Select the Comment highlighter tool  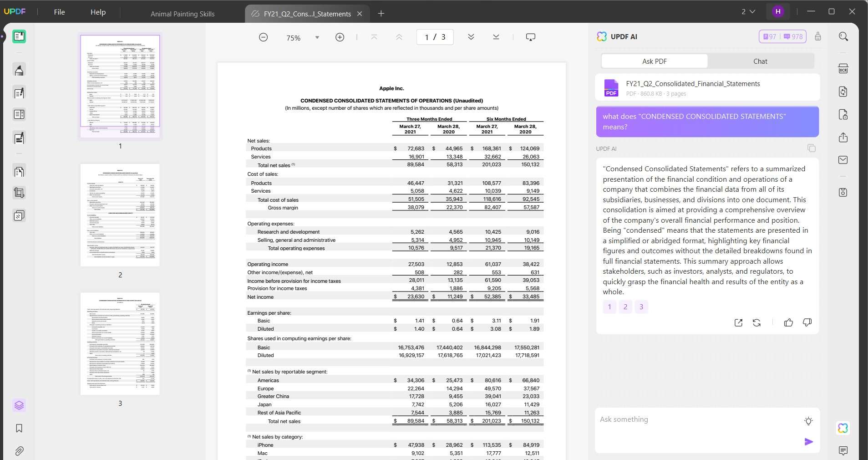(x=19, y=70)
